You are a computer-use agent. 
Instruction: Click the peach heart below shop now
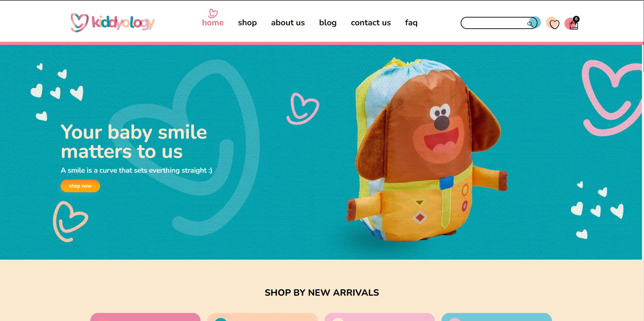(70, 222)
